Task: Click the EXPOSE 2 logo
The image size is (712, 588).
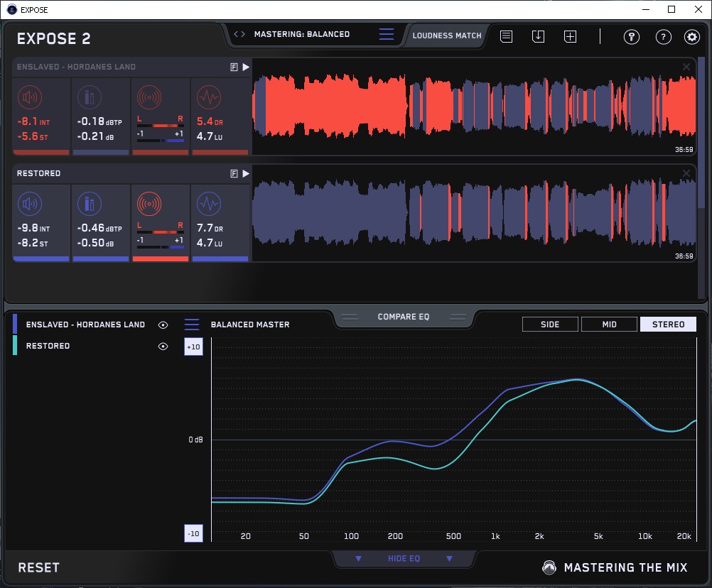Action: (x=53, y=38)
